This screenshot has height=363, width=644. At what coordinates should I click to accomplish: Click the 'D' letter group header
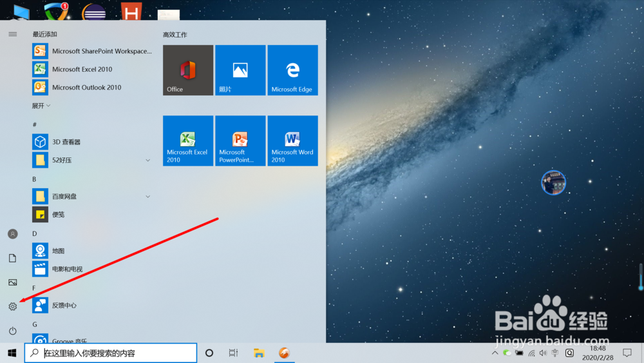pos(35,233)
